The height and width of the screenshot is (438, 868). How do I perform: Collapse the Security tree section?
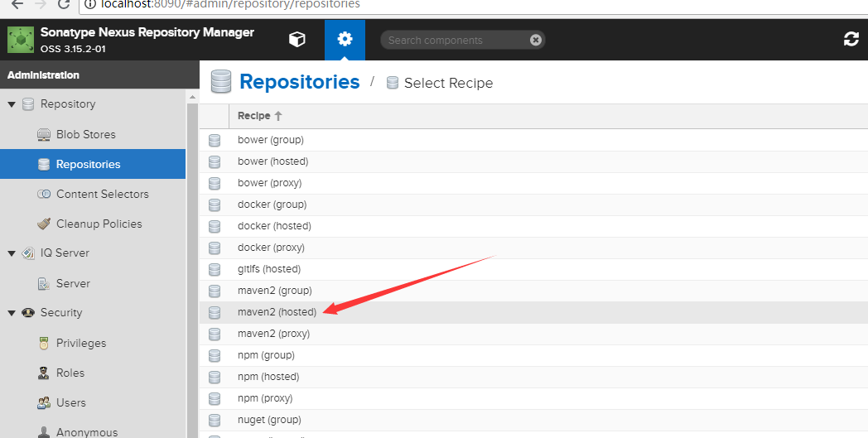click(11, 313)
